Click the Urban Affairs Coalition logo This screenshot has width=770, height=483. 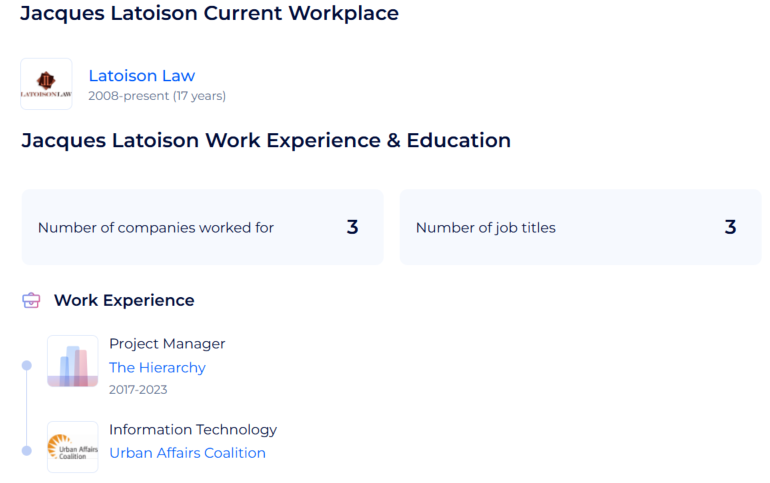[73, 447]
